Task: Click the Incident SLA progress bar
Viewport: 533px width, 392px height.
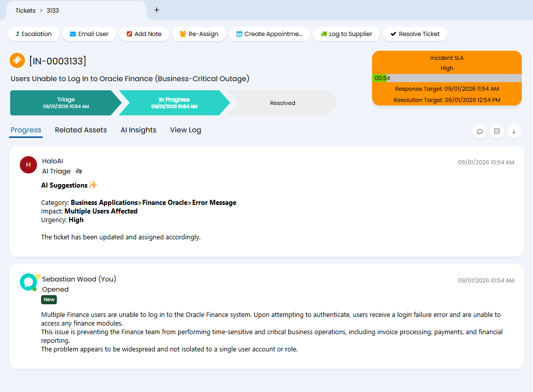Action: tap(447, 78)
